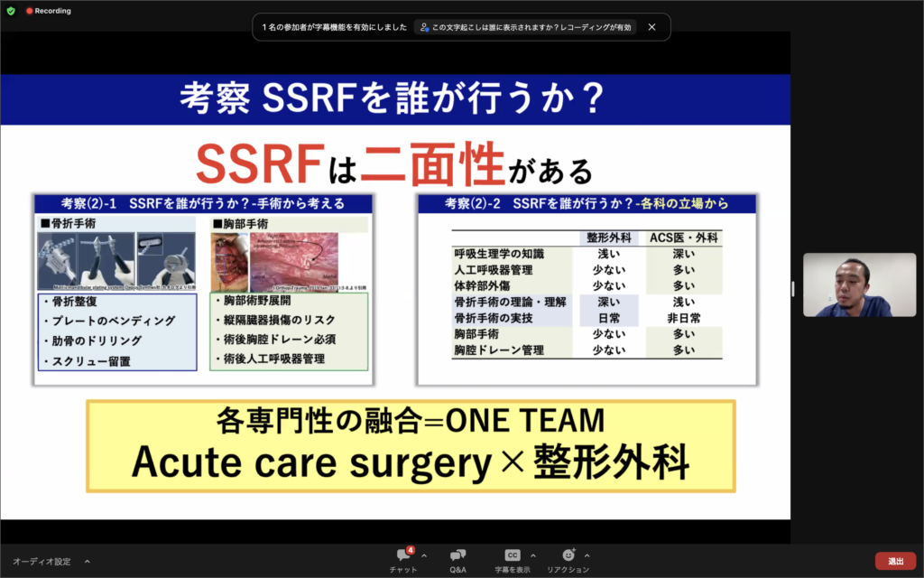This screenshot has width=924, height=578.
Task: Expand the chevron next to リアクション
Action: [x=587, y=555]
